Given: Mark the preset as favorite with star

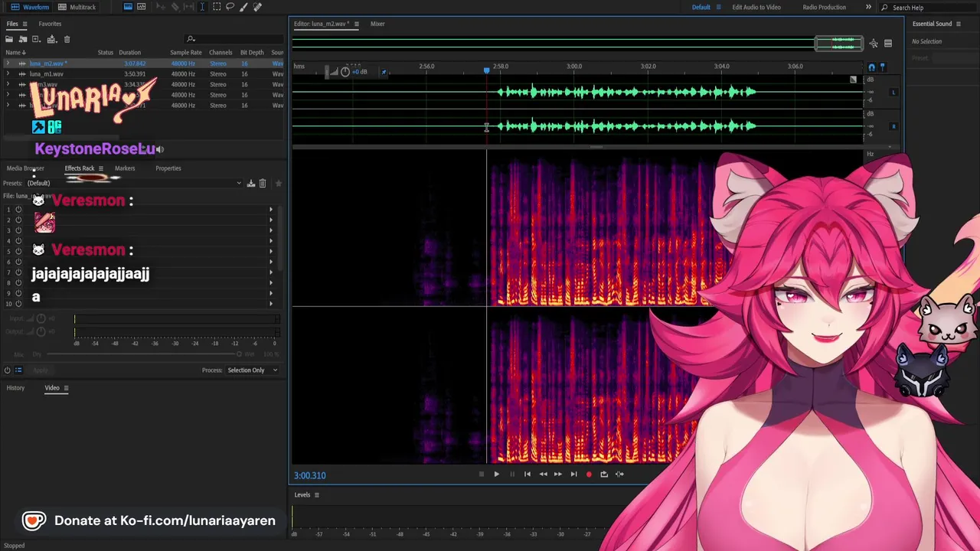Looking at the screenshot, I should [x=278, y=183].
